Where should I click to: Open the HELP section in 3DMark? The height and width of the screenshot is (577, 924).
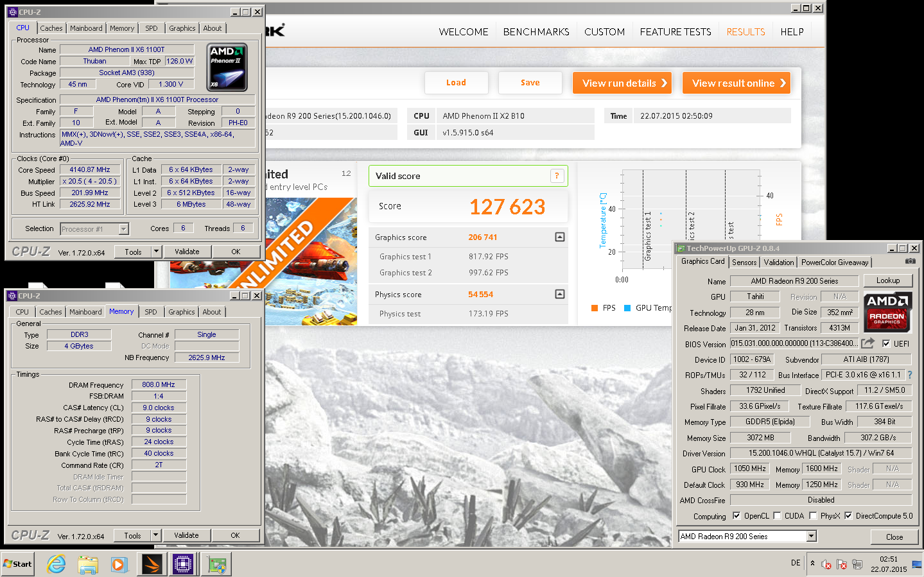coord(792,31)
